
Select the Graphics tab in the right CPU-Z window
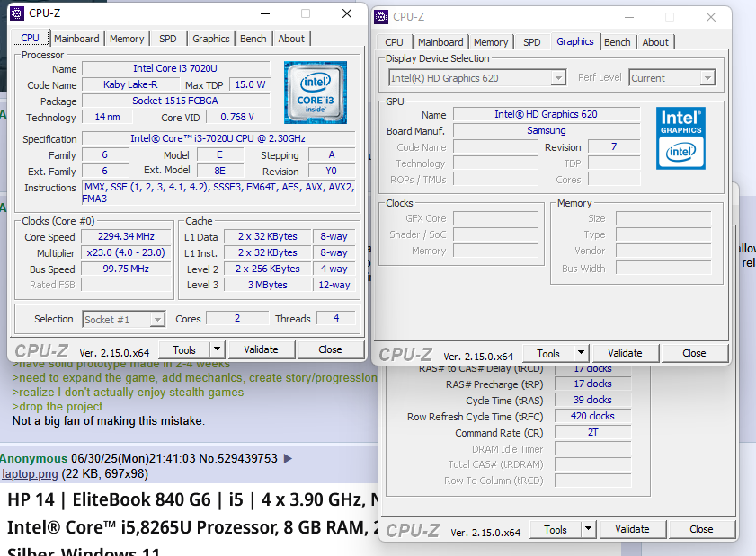click(x=575, y=41)
